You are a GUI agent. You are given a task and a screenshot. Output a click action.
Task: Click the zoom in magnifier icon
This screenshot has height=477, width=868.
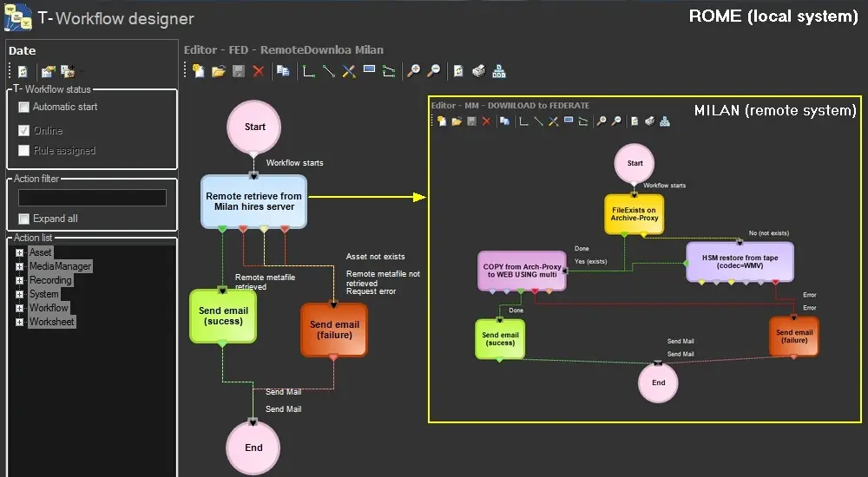414,71
